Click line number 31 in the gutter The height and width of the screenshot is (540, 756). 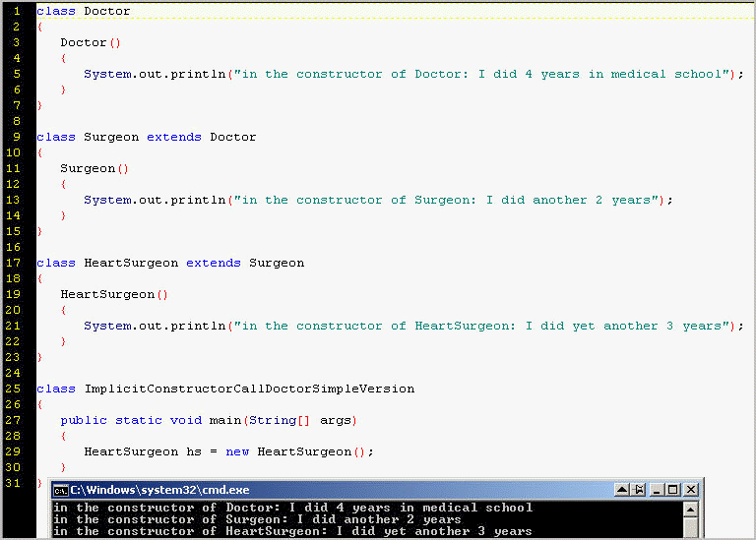point(13,483)
